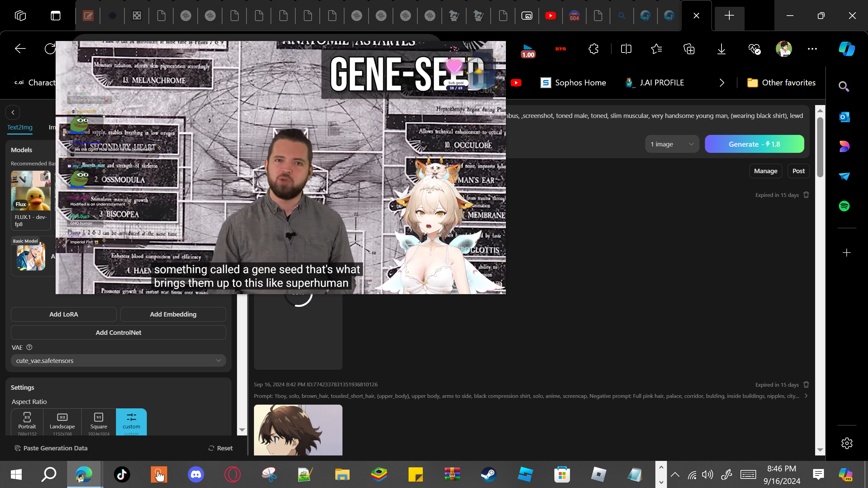
Task: Open the Edge workspaces icon
Action: 20,16
